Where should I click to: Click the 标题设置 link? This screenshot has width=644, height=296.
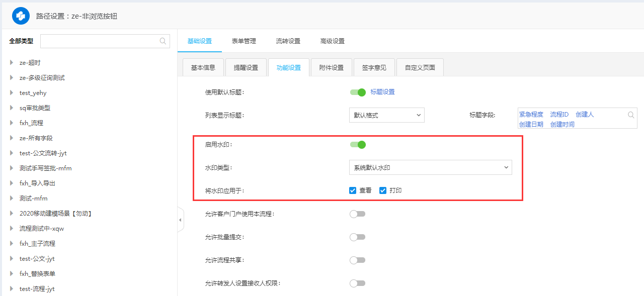coord(382,92)
